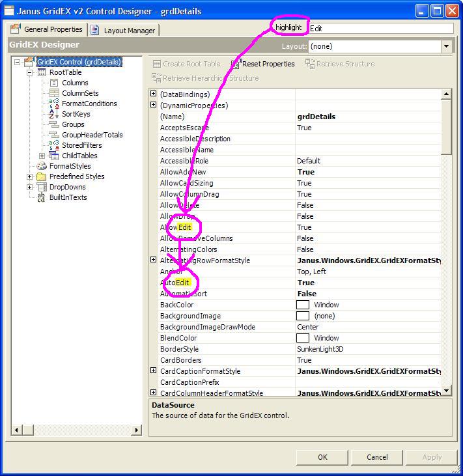Click the Predefined Styles folder icon
Viewport: 463px width, 476px height.
click(x=41, y=176)
